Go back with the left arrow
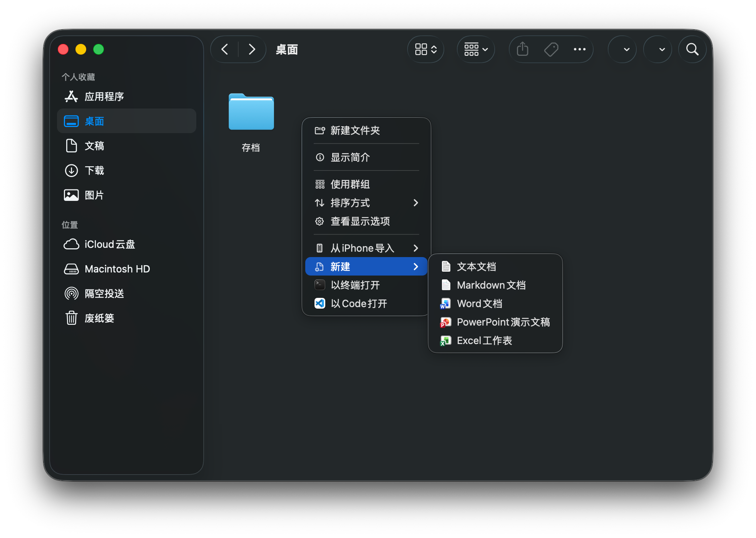The height and width of the screenshot is (538, 756). click(x=225, y=49)
